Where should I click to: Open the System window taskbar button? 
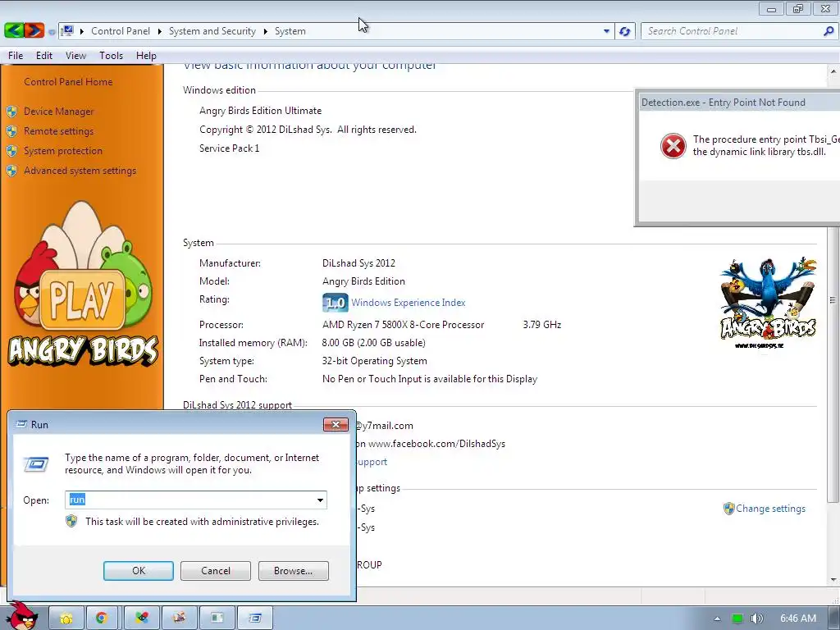coord(217,619)
